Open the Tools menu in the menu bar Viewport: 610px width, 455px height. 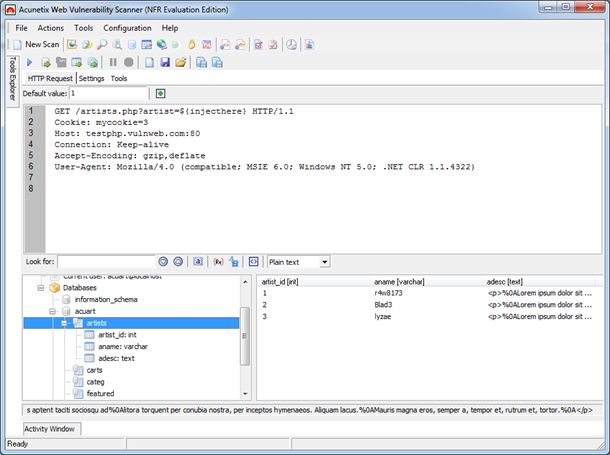(x=84, y=28)
